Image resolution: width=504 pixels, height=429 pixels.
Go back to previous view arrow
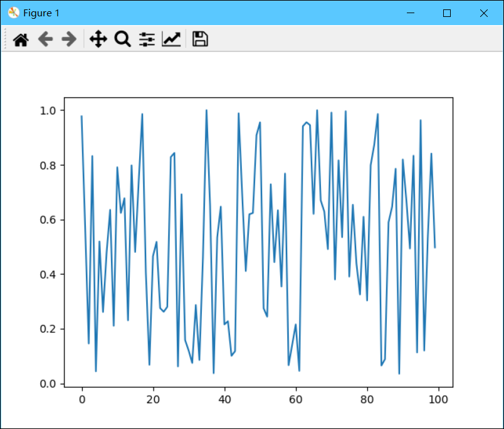pos(45,40)
